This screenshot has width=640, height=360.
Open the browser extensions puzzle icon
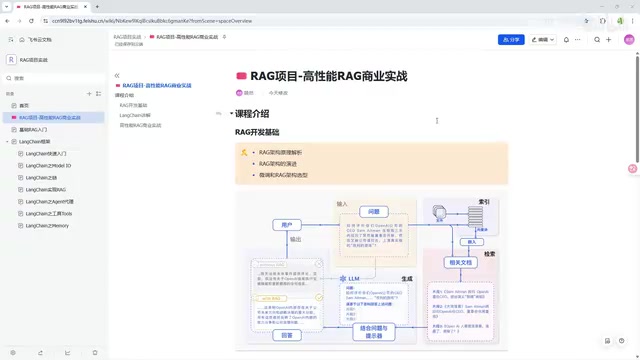tap(603, 21)
